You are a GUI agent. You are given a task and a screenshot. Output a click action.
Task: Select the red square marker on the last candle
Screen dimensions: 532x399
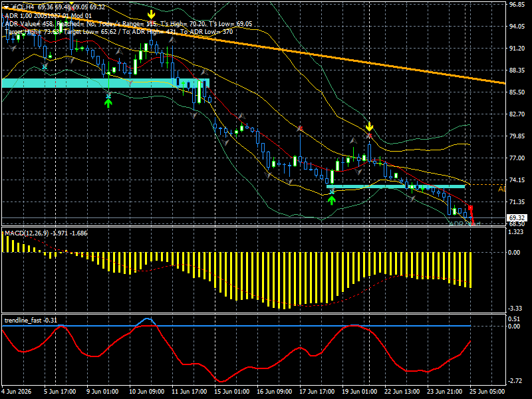(x=470, y=208)
